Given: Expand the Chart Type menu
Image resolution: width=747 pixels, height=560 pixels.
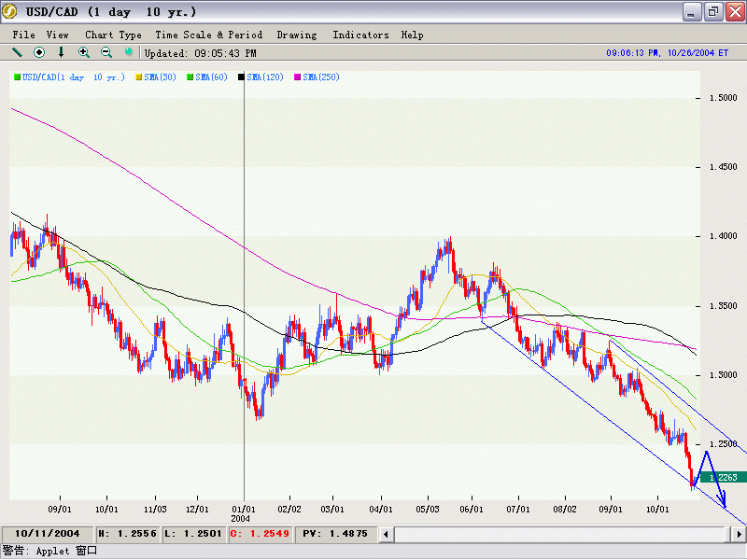Looking at the screenshot, I should point(113,35).
